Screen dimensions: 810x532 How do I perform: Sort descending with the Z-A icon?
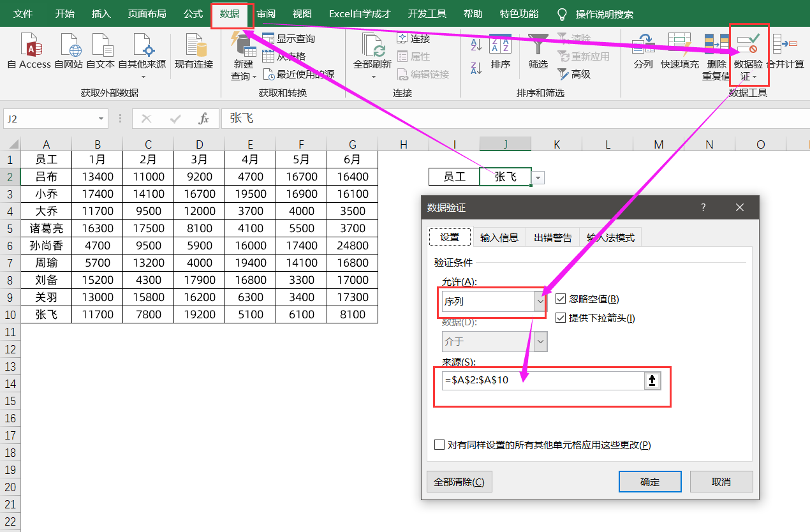(x=476, y=68)
